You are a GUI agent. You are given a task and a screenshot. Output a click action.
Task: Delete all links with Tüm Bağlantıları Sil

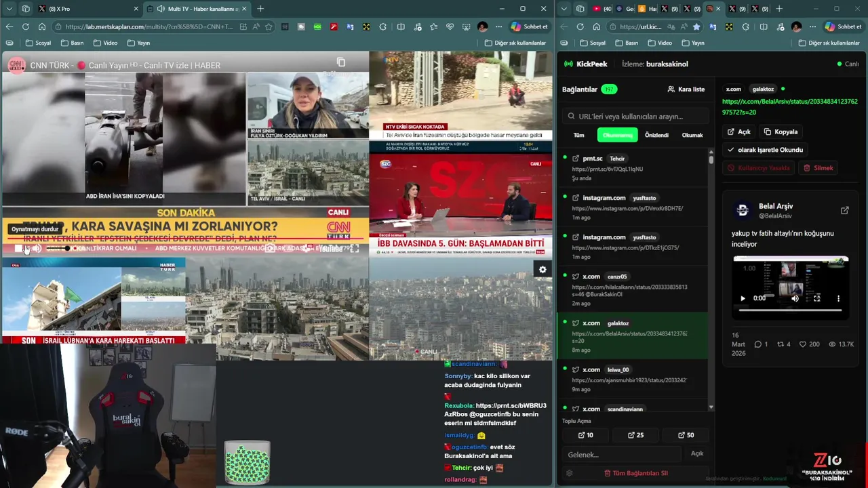[636, 473]
